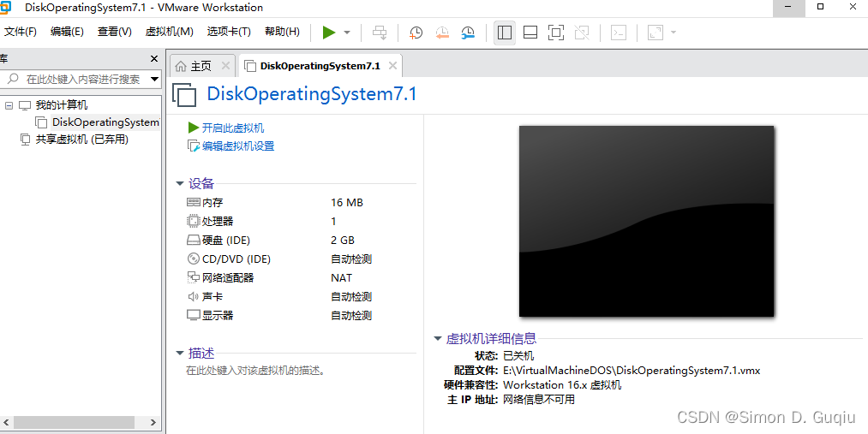Close the DiskOperatingSystem7.1 tab
The width and height of the screenshot is (868, 434).
pyautogui.click(x=392, y=66)
